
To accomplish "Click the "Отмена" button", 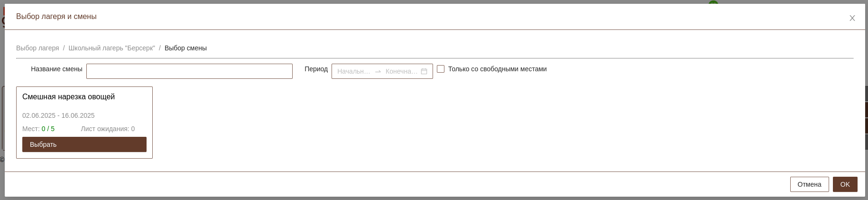I will [x=809, y=184].
